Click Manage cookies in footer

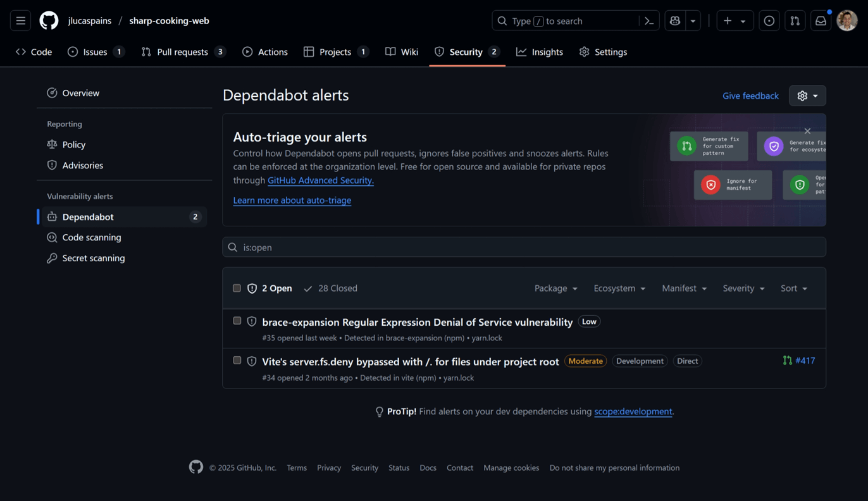coord(511,468)
